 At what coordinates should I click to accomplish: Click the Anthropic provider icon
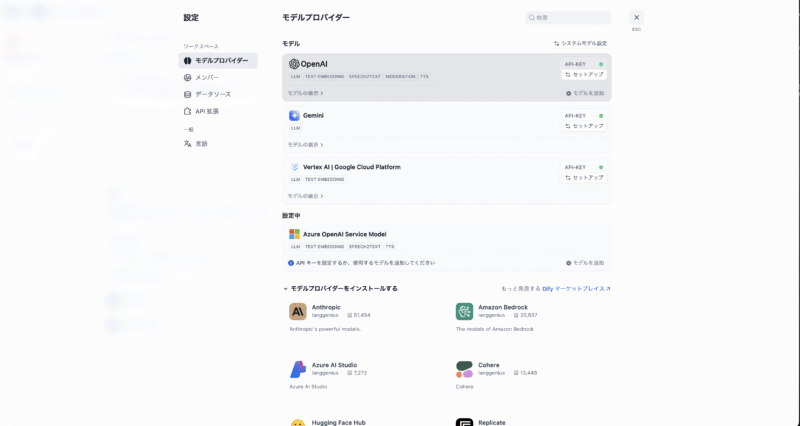(x=298, y=311)
